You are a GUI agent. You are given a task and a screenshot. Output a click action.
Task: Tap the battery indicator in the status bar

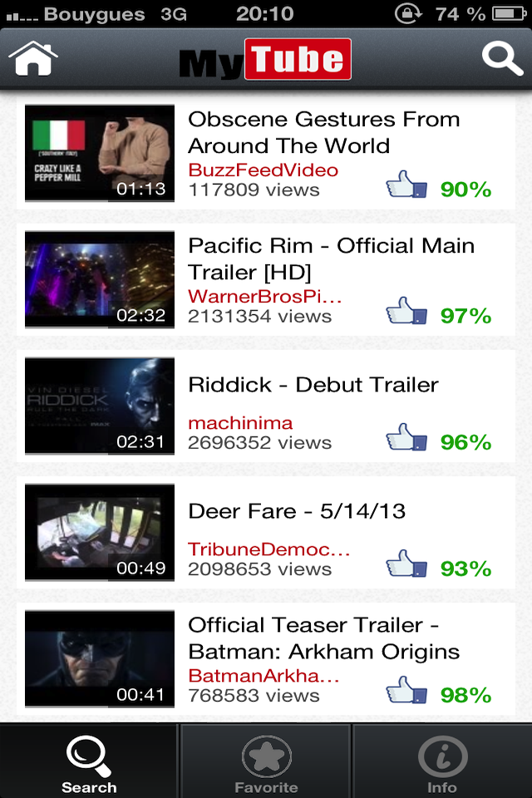pos(509,14)
